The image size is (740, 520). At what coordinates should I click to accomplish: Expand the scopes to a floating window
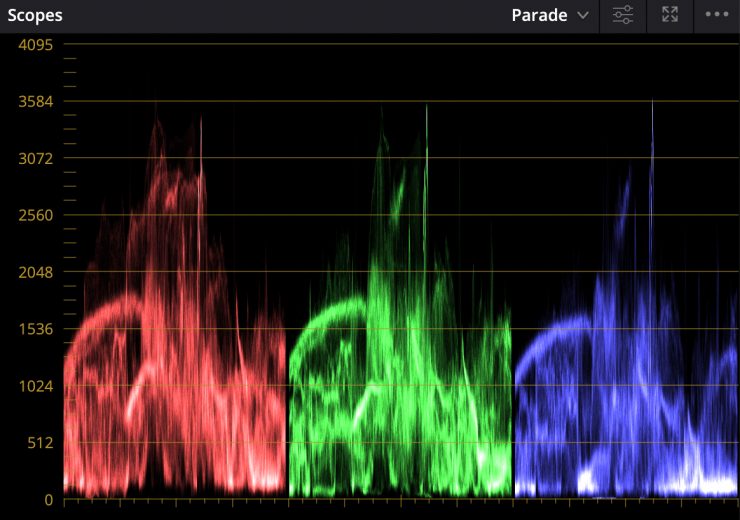click(x=670, y=15)
